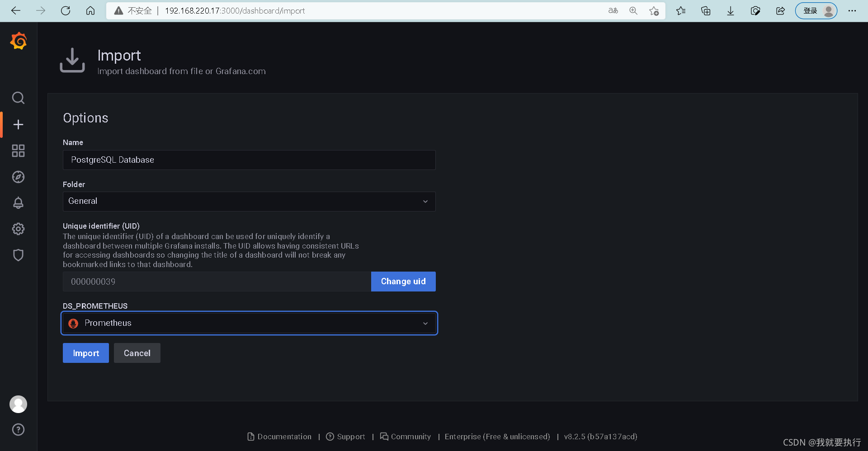Click the Unique identifier (UID) label
Screen dimensions: 868x451
(101, 226)
